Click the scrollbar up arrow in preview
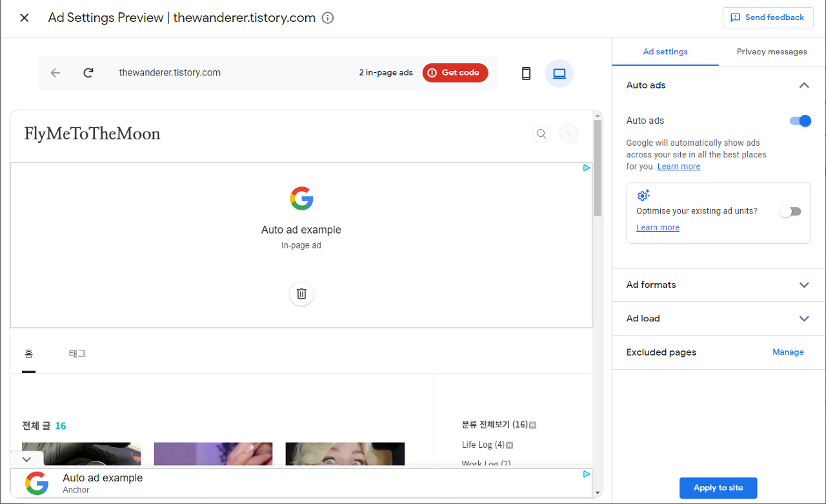The image size is (826, 504). [598, 115]
